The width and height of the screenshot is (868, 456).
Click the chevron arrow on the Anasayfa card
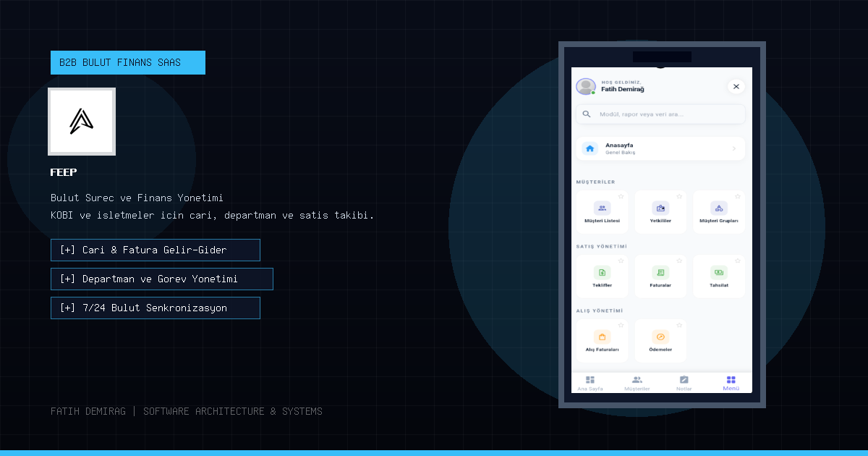tap(734, 148)
